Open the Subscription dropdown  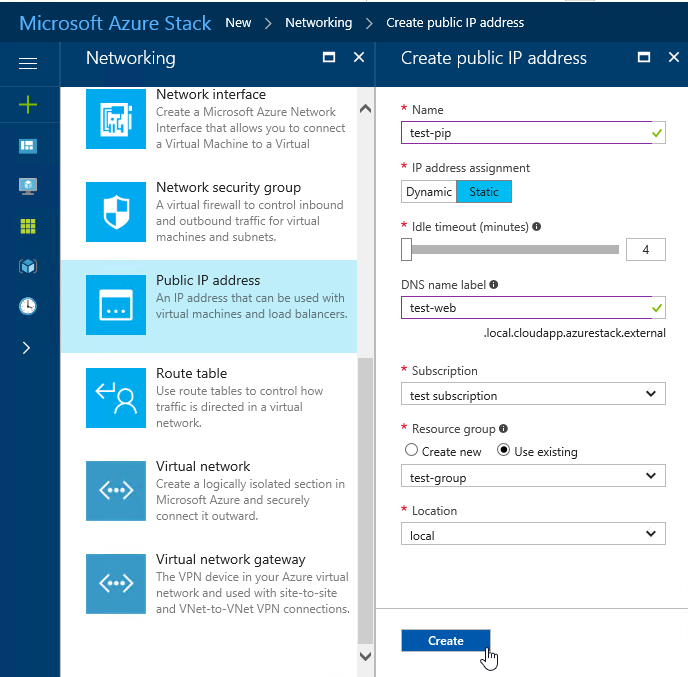(x=533, y=394)
